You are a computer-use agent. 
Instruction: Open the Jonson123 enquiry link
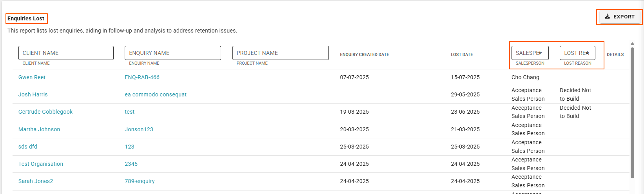coord(139,129)
